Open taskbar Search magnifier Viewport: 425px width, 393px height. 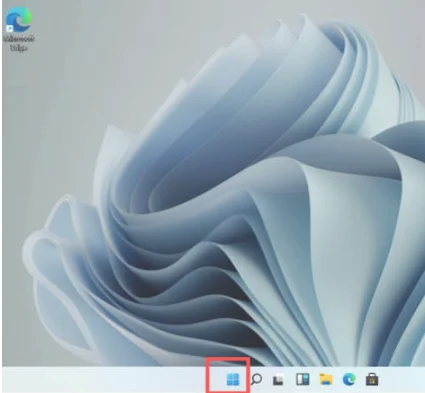[x=256, y=379]
